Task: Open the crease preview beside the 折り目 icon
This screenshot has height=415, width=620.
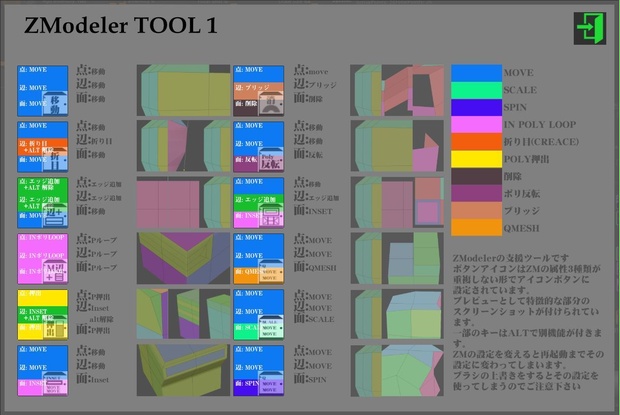Action: click(183, 146)
